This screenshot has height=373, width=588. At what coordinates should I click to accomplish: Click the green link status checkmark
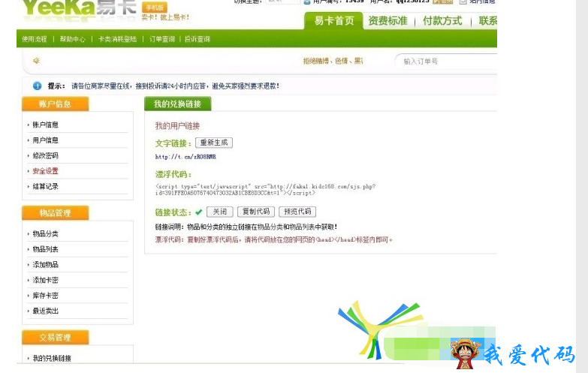[x=199, y=212]
